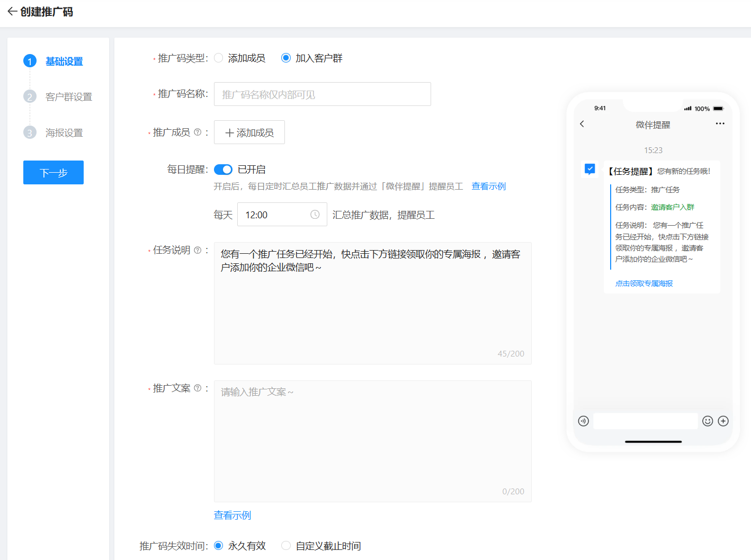The width and height of the screenshot is (751, 560).
Task: Click the + 添加成员 button
Action: [x=249, y=132]
